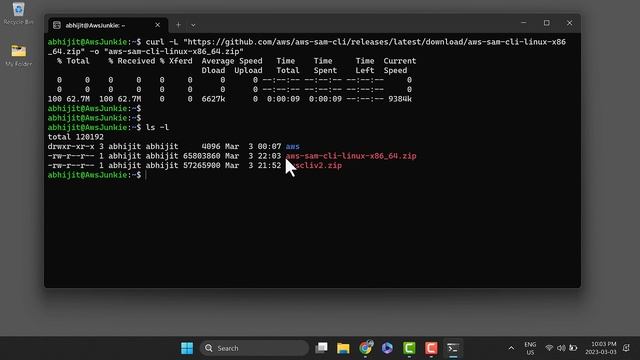
Task: Click the terminal prompt cursor line
Action: [x=96, y=175]
